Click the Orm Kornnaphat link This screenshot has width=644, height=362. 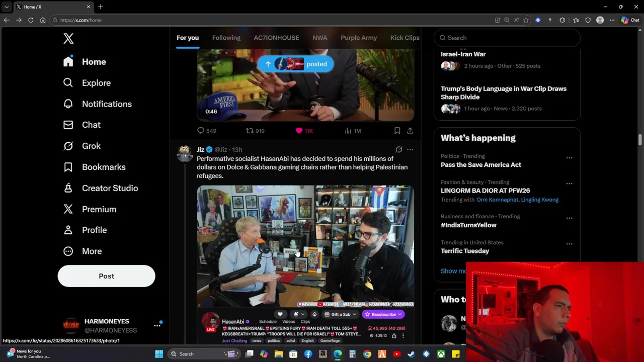coord(497,200)
